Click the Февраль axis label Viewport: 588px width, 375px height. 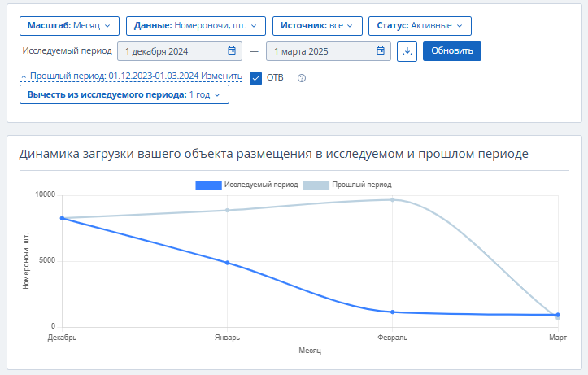(x=392, y=338)
